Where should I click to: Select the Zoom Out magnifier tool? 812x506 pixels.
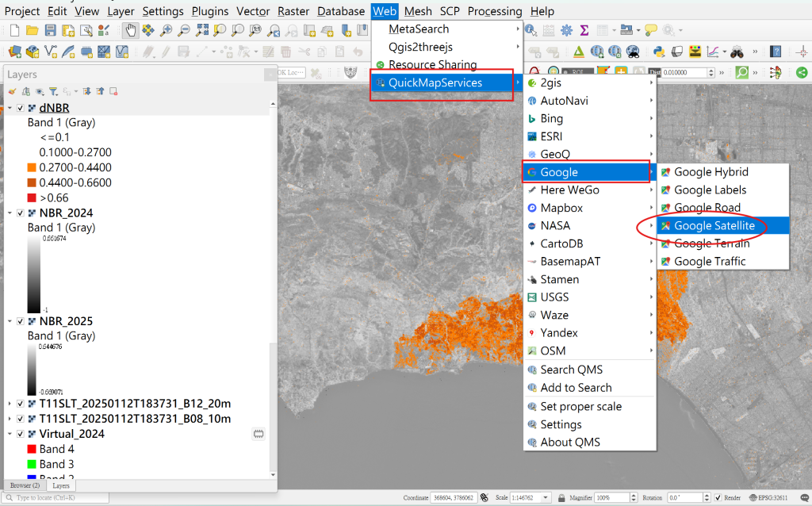(x=183, y=31)
